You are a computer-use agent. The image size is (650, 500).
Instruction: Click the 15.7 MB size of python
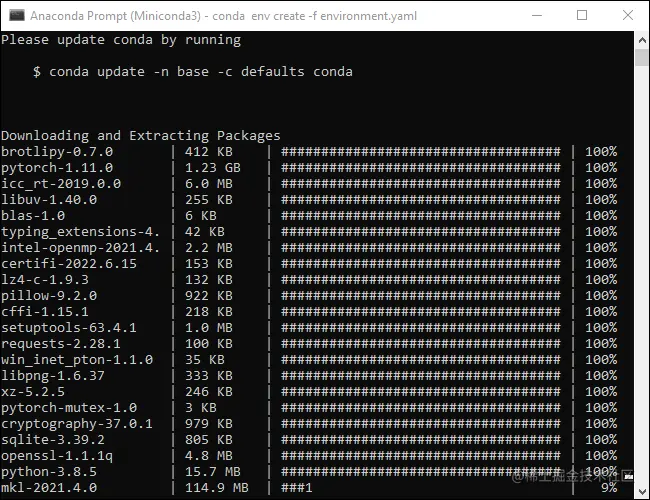pos(213,472)
